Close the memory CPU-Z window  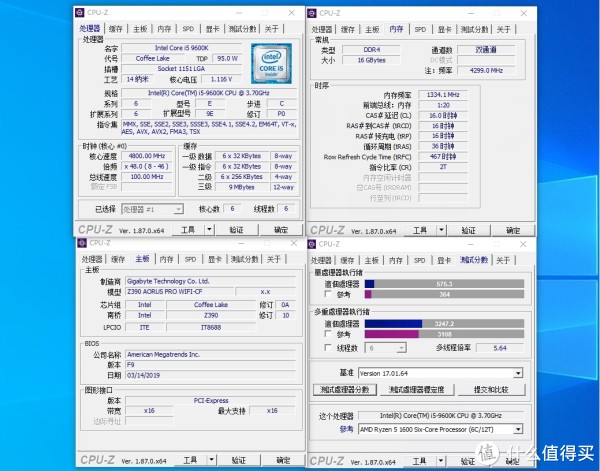523,13
